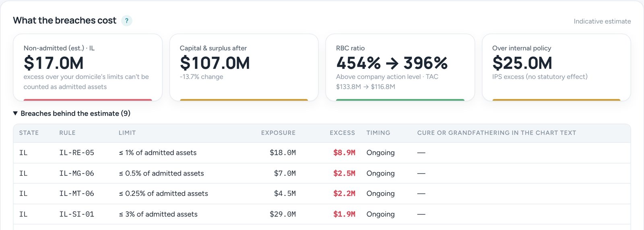Sort by the RULE column header
This screenshot has height=230, width=644.
click(x=67, y=133)
